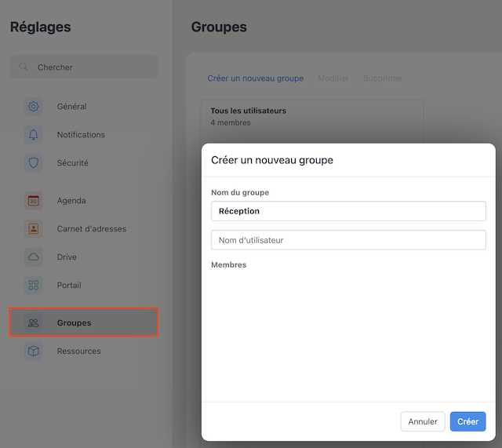
Task: Click the Sécurité shield icon
Action: (x=33, y=162)
